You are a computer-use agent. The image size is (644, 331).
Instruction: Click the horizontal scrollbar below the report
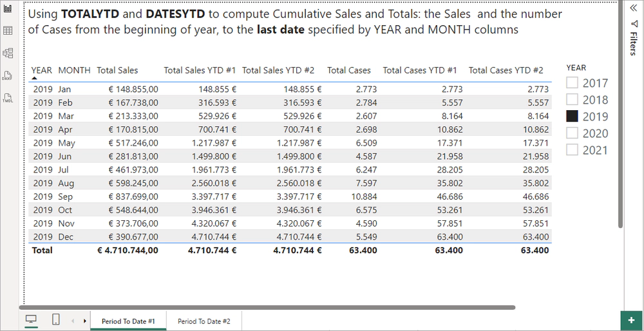tap(270, 308)
